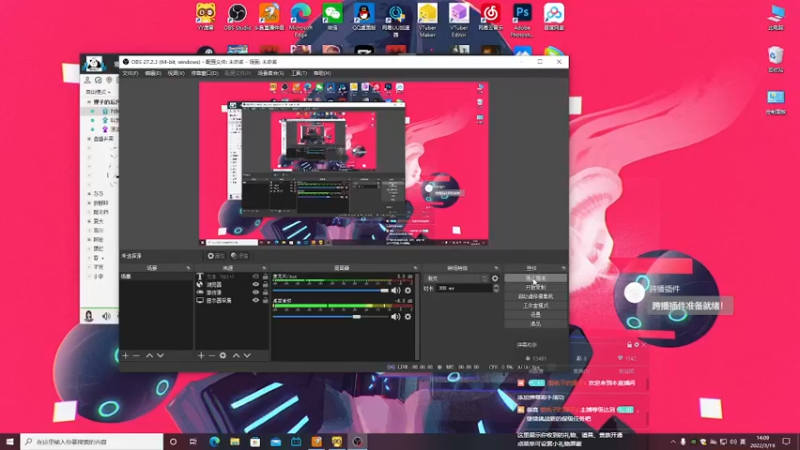Mute the Mic/Aux speaker icon
Screen dimensions: 800x450
point(395,290)
